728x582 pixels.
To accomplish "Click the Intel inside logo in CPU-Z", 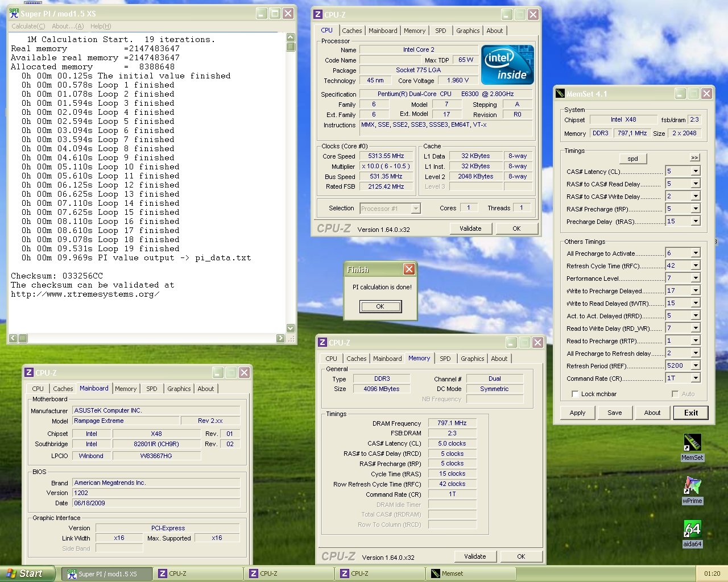I will (507, 65).
